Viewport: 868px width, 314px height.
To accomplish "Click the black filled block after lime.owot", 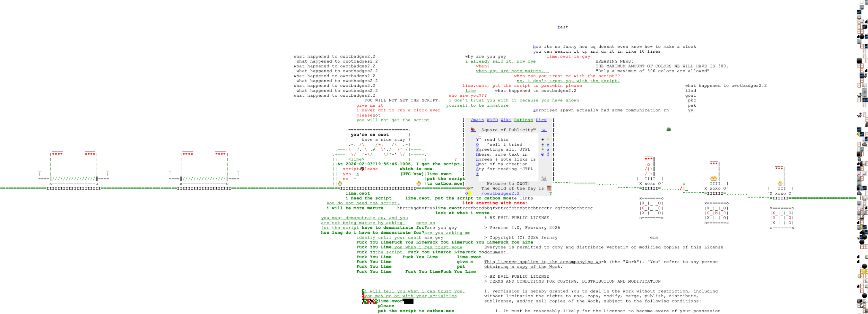I will coord(408,301).
